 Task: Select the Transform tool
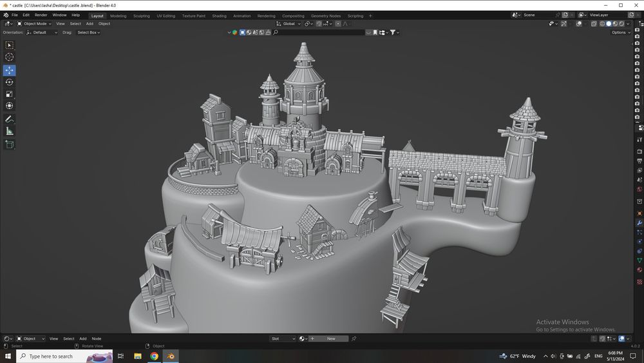[x=10, y=106]
